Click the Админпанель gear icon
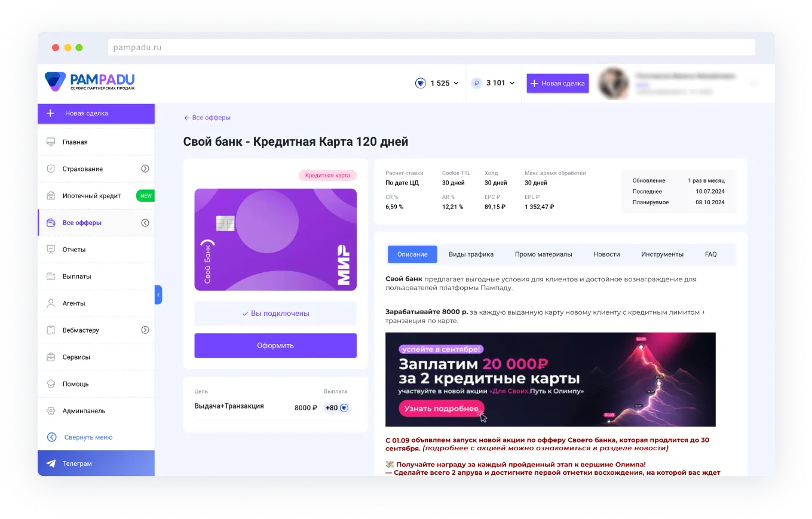 pyautogui.click(x=51, y=411)
